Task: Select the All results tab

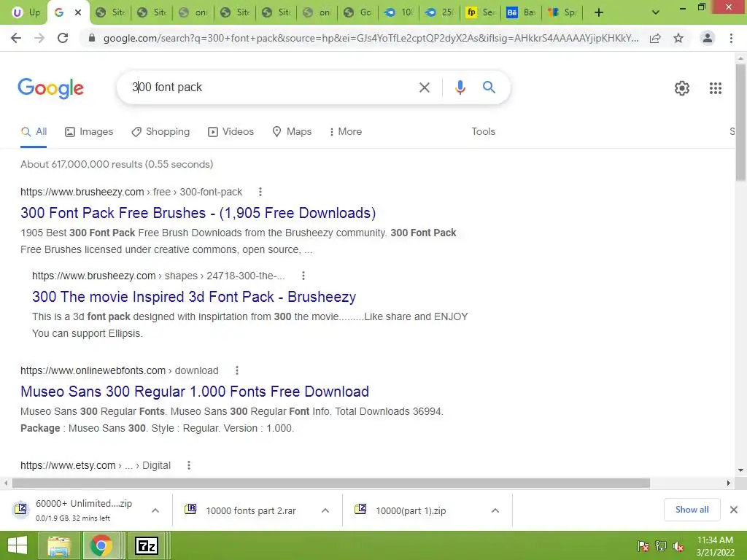Action: [34, 131]
